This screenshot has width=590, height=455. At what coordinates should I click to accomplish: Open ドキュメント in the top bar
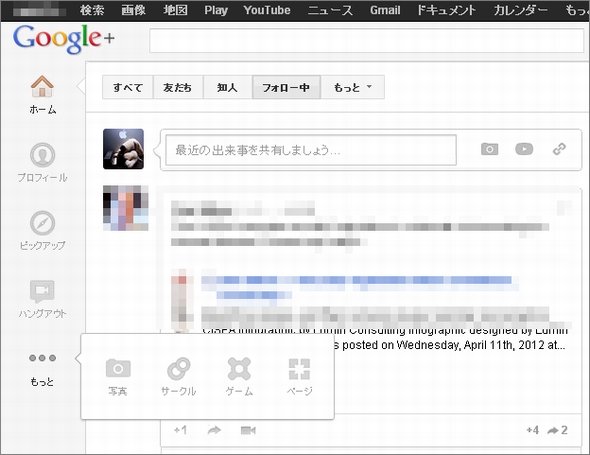(x=446, y=10)
